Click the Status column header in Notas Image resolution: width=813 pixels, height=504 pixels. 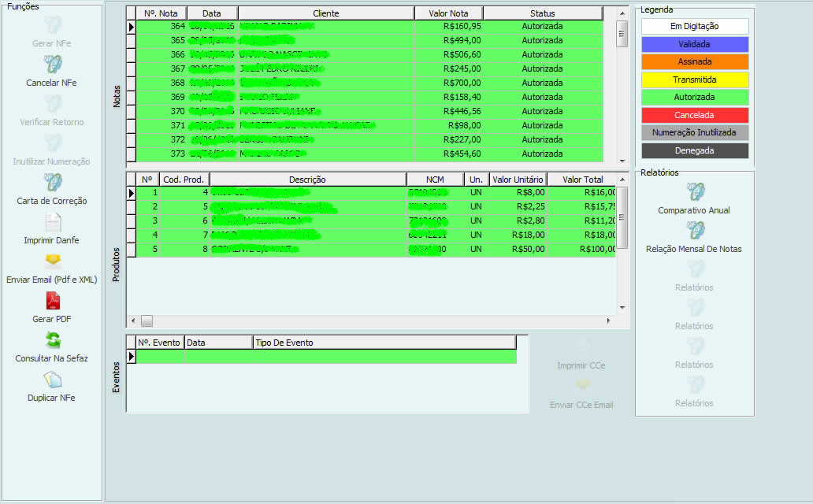tap(542, 13)
